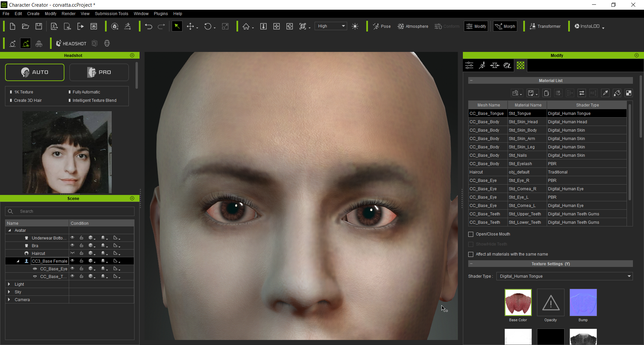Click the New Project icon
The height and width of the screenshot is (345, 644).
[x=12, y=26]
